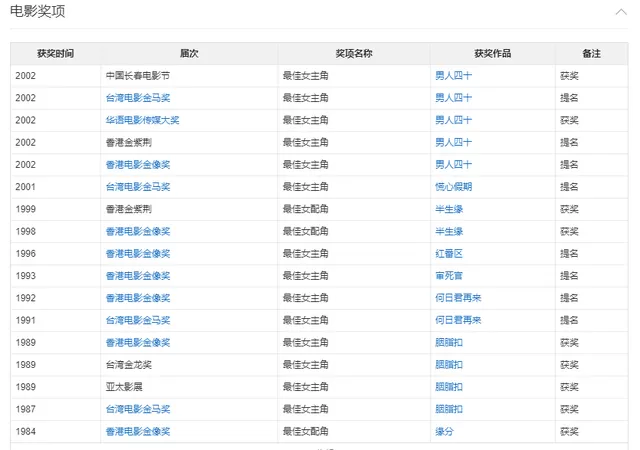Open the 缘分 film link
640x450 pixels.
tap(444, 431)
